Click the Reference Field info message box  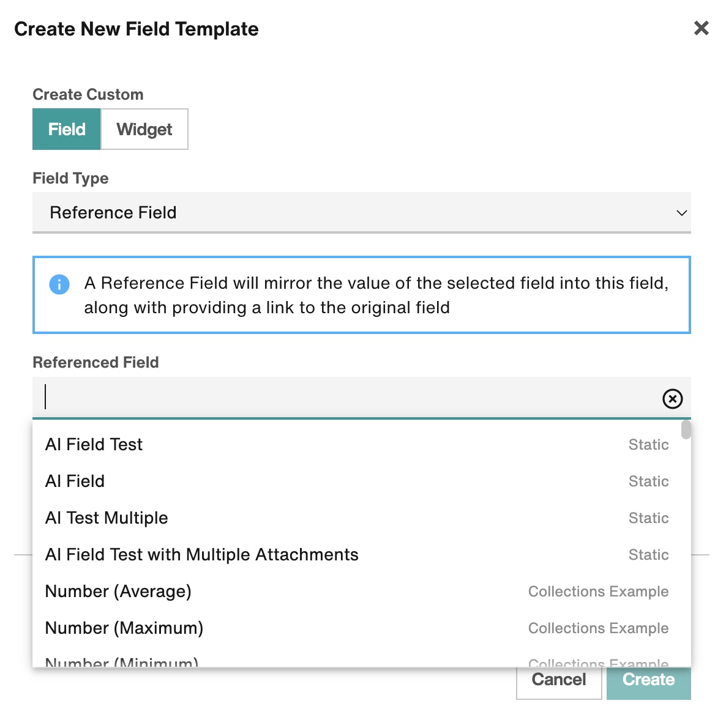coord(361,295)
